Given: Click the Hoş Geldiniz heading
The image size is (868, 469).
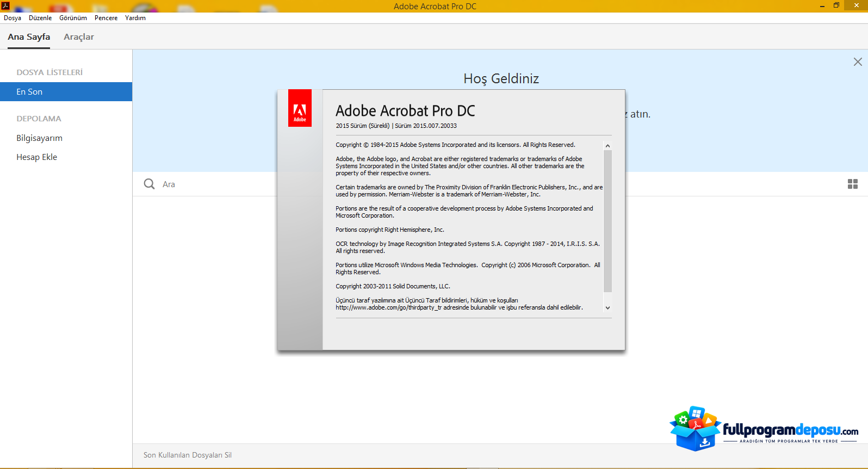Looking at the screenshot, I should (501, 79).
